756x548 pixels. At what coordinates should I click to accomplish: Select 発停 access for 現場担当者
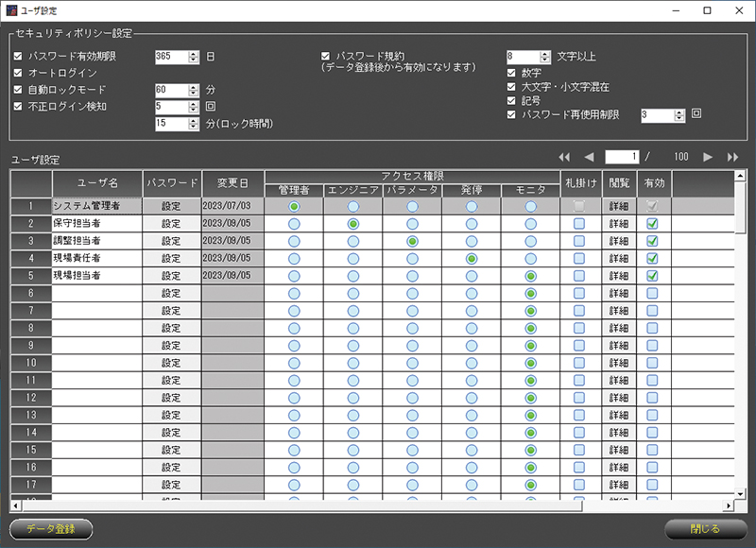tap(472, 276)
